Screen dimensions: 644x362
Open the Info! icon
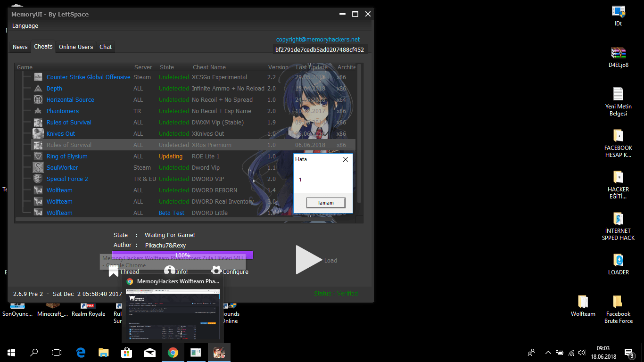coord(169,271)
